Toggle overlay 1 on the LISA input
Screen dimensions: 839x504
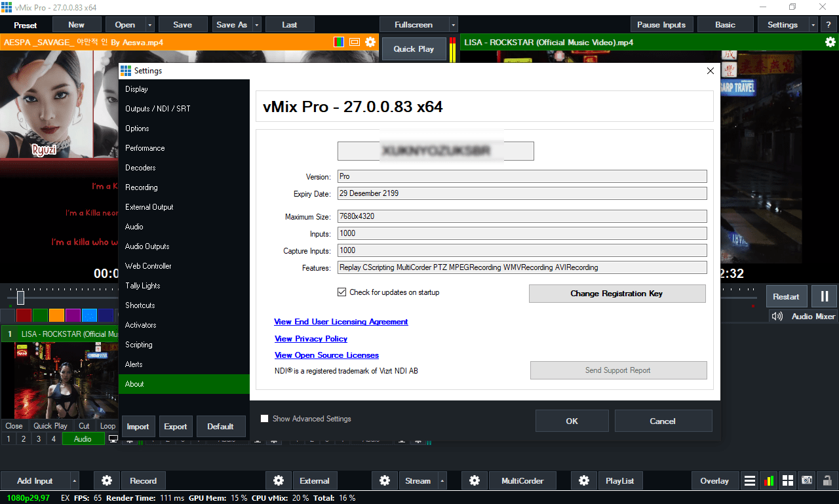click(9, 439)
